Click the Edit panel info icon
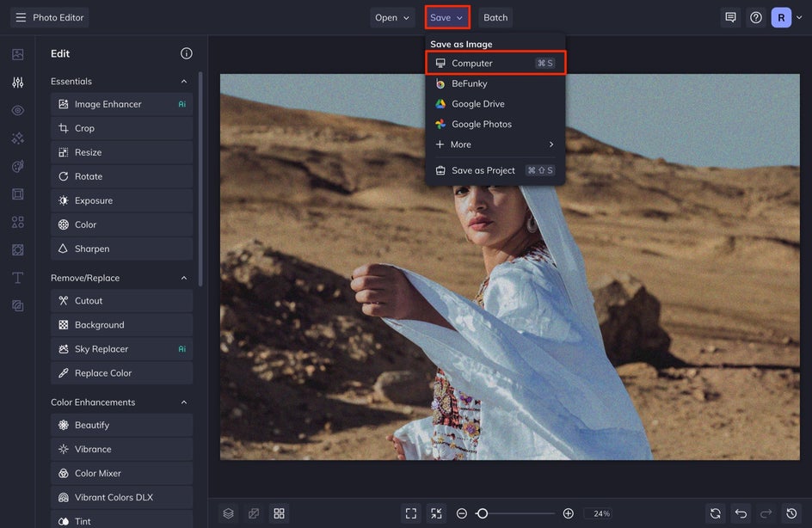Image resolution: width=812 pixels, height=528 pixels. click(187, 53)
